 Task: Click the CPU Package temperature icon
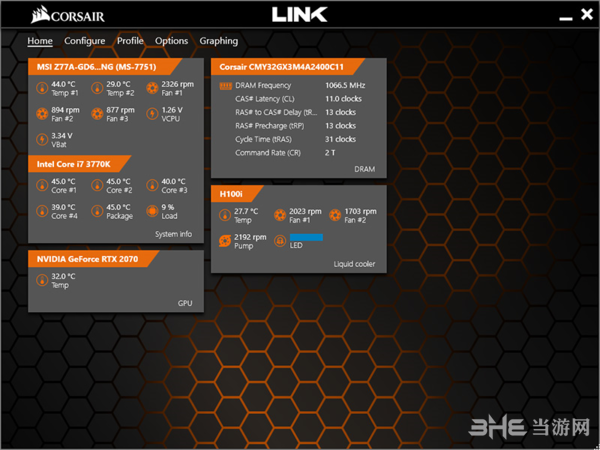[97, 211]
